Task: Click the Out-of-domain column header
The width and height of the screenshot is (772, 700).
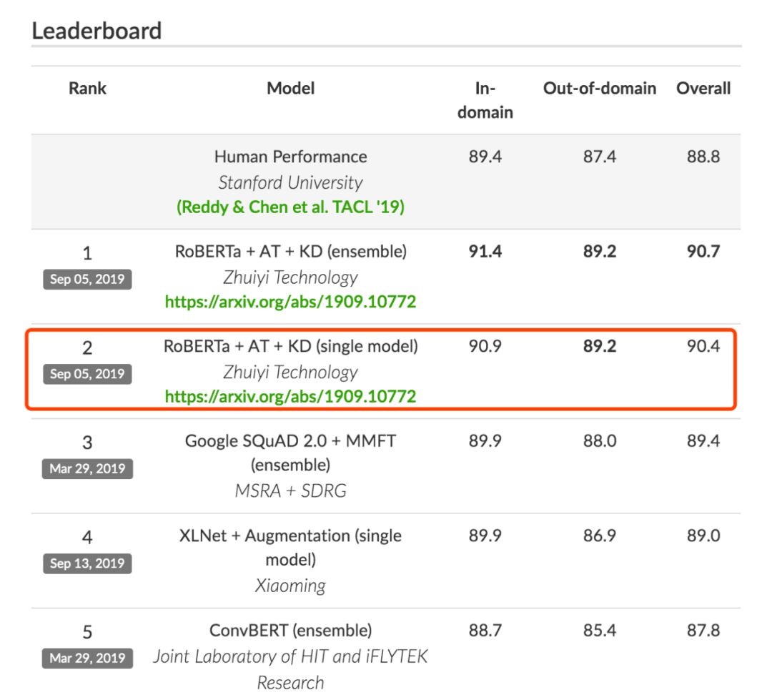Action: coord(599,89)
